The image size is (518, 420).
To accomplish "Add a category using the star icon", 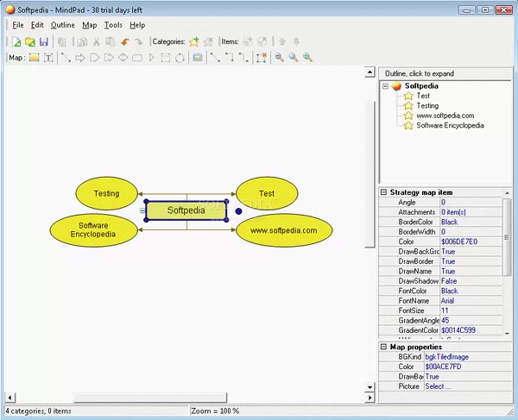I will (194, 41).
